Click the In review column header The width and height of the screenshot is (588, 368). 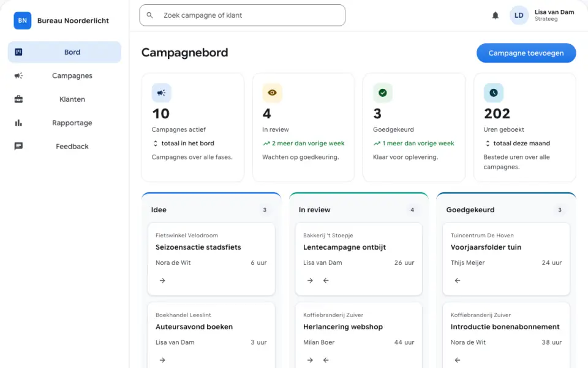pos(314,210)
